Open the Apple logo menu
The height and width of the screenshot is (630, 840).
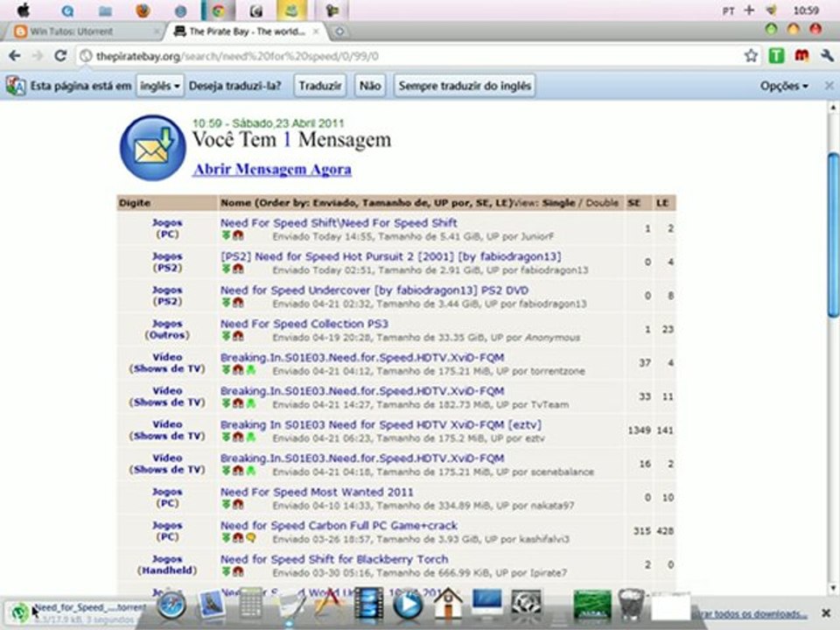coord(24,10)
